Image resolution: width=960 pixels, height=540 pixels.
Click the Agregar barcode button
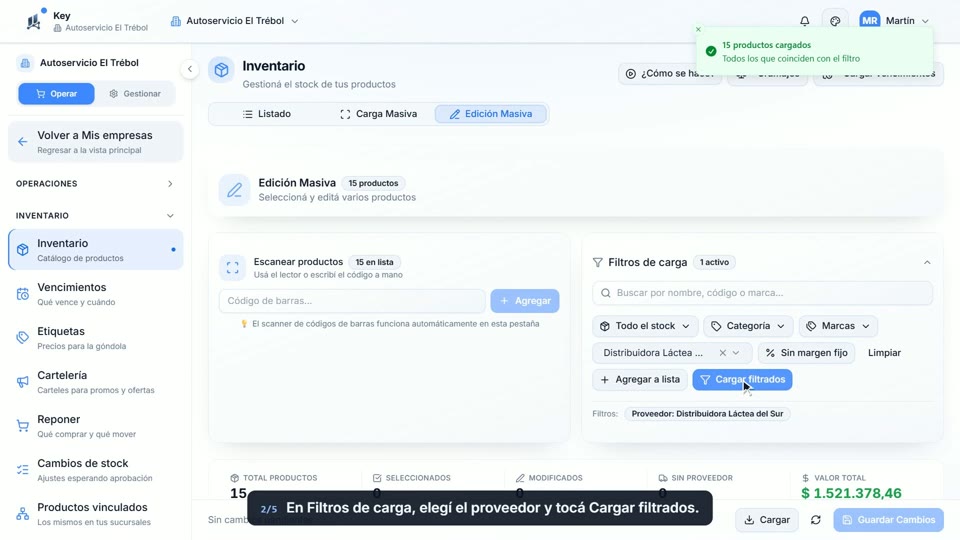point(525,301)
